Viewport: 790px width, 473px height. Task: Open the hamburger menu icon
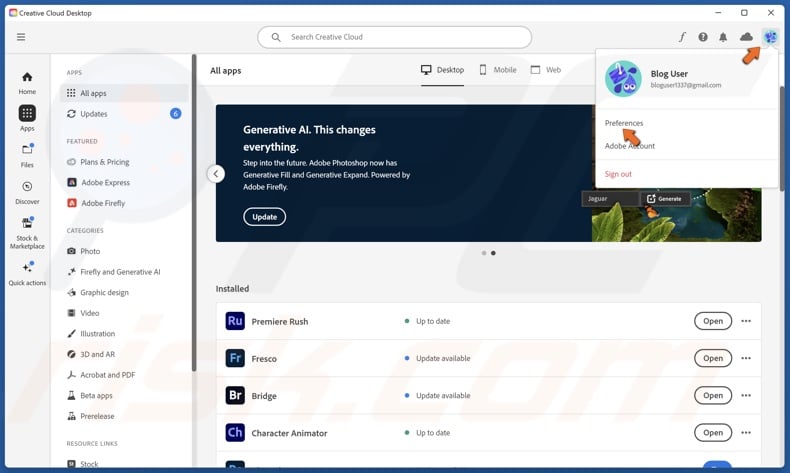pos(21,37)
